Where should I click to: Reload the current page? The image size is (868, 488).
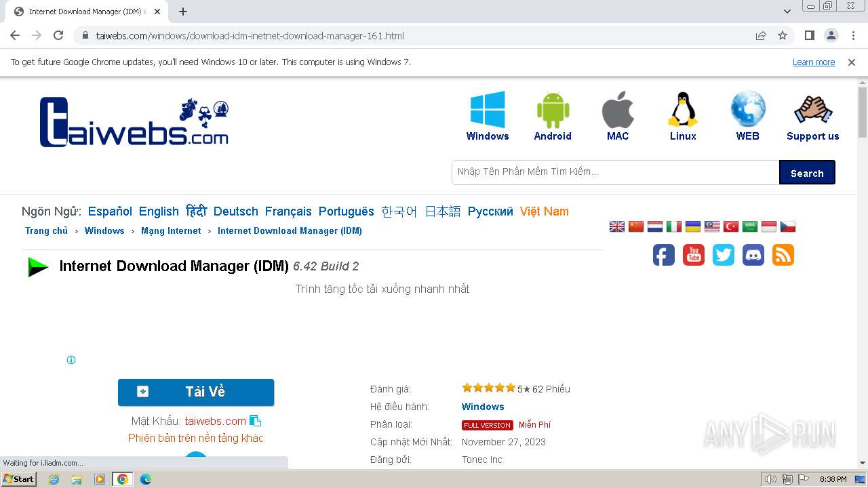click(x=58, y=35)
